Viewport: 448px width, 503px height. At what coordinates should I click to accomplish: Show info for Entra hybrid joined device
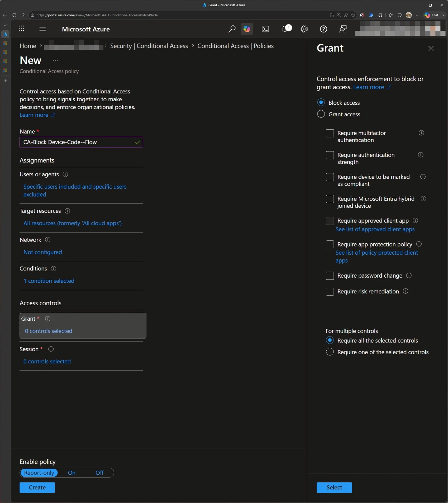(x=423, y=199)
